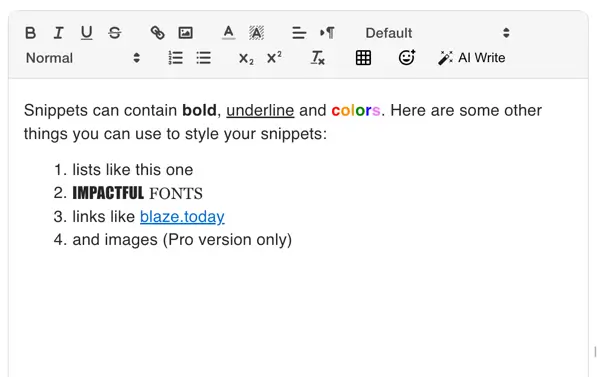Toggle underline formatting button
Screen dimensions: 597x377
[86, 33]
